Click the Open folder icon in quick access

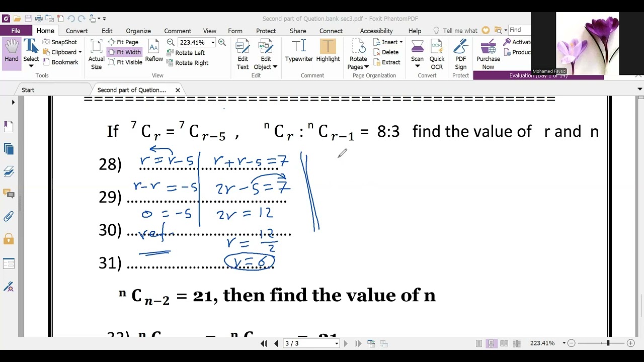(x=17, y=19)
